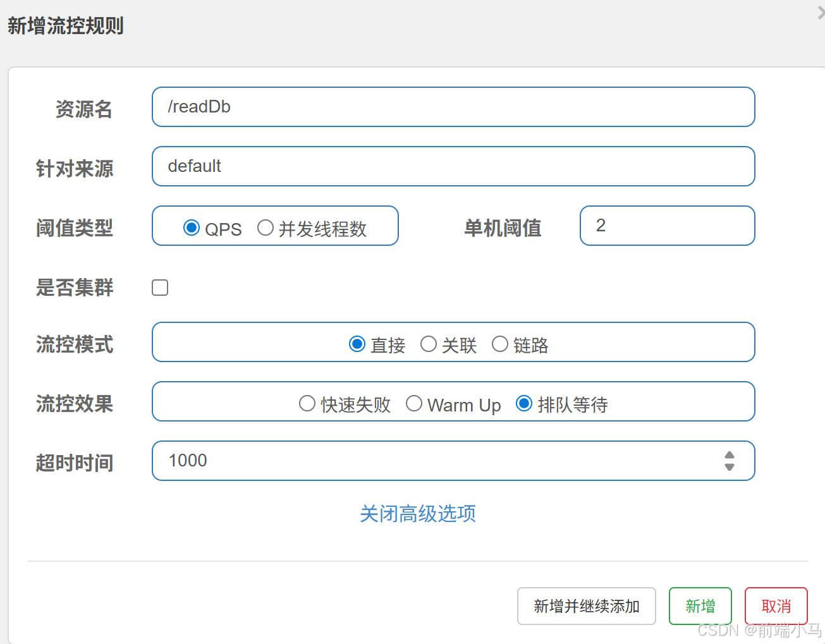Choose 链路 flow control mode
The width and height of the screenshot is (825, 644).
pos(500,344)
